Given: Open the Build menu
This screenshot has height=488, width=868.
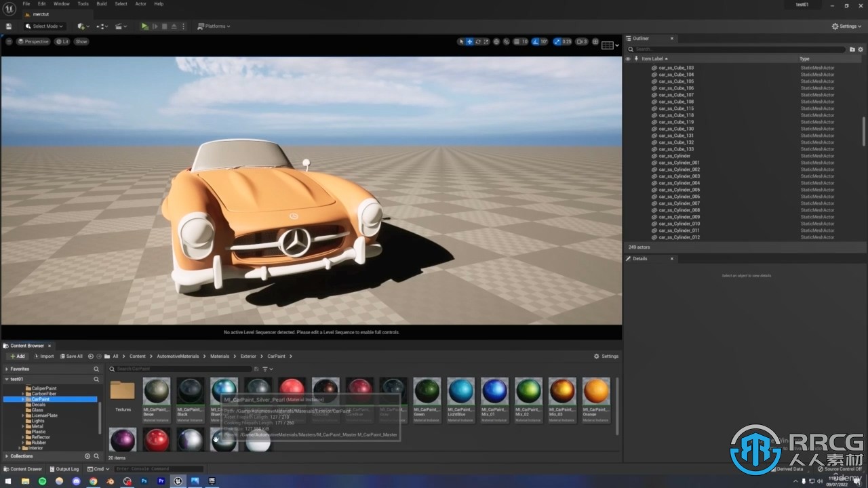Looking at the screenshot, I should point(102,3).
